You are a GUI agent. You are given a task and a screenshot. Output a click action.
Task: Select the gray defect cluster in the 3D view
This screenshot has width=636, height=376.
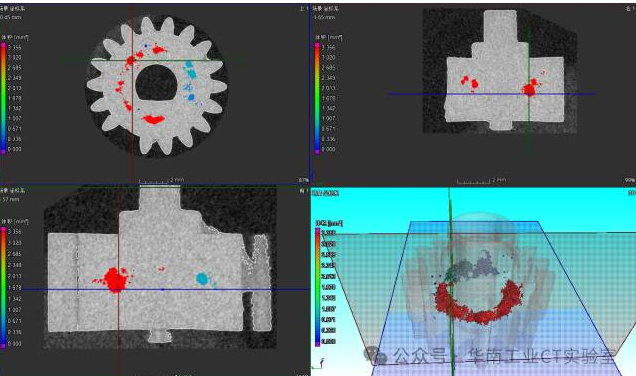(473, 267)
